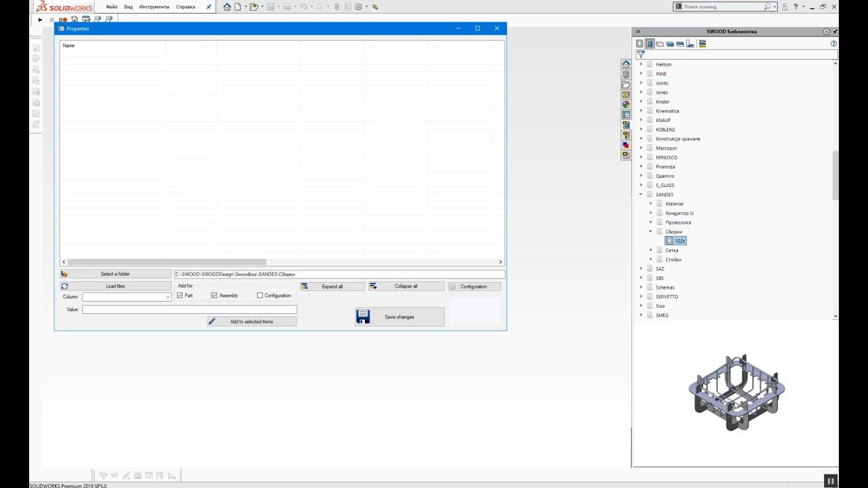Click the Configuration button
868x488 pixels.
pyautogui.click(x=474, y=286)
